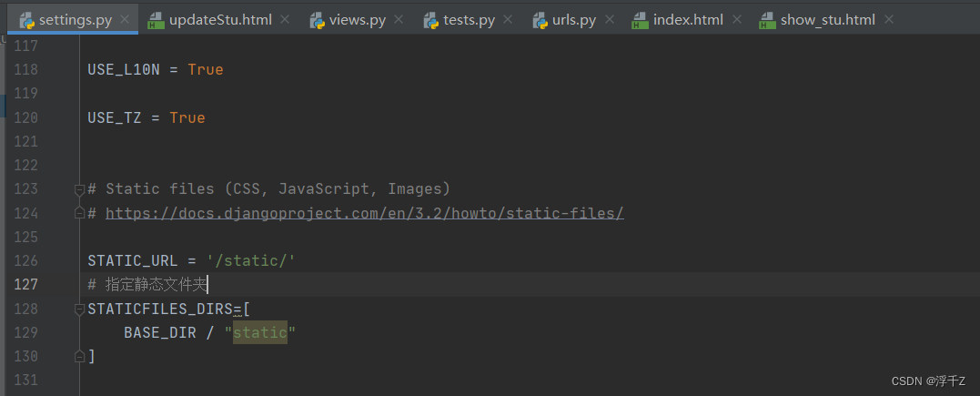Switch to the show_stu.html tab
This screenshot has height=396, width=980.
(827, 20)
